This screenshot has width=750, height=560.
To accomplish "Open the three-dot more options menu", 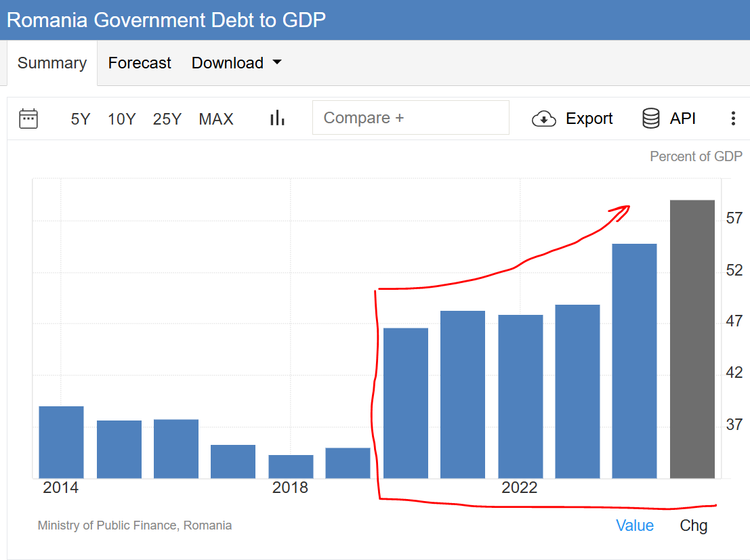I will (x=732, y=119).
